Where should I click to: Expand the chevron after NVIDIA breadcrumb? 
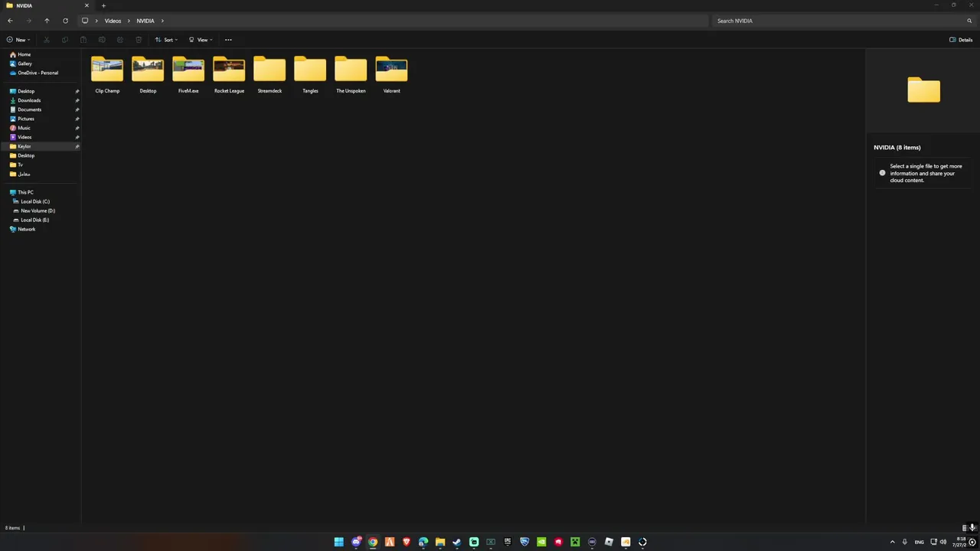[x=162, y=21]
